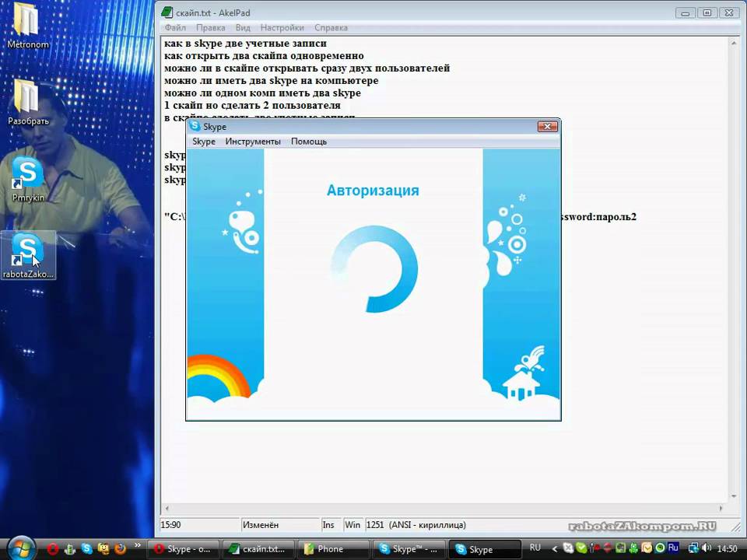Click '1251 (ANSI - кириллица)' codepage entry

416,525
